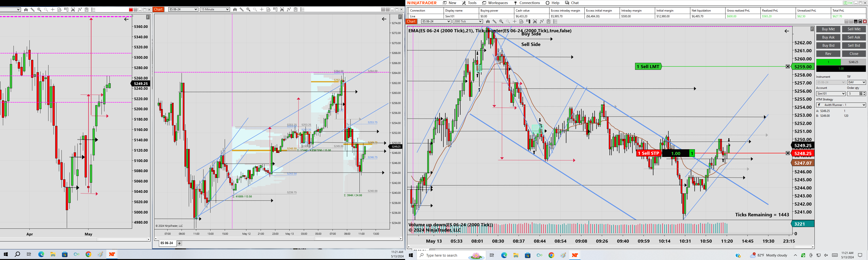The height and width of the screenshot is (260, 868).
Task: Open File Explorer on left taskbar
Action: (53, 254)
